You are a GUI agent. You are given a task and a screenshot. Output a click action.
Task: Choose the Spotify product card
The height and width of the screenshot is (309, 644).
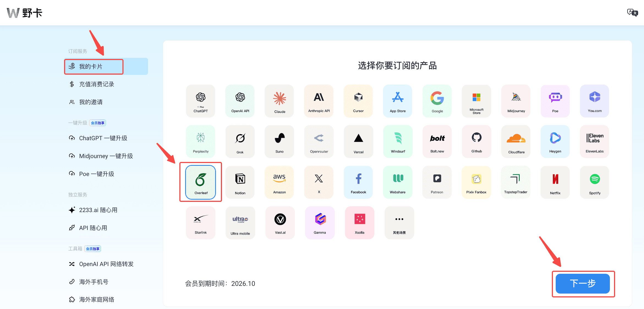coord(594,182)
